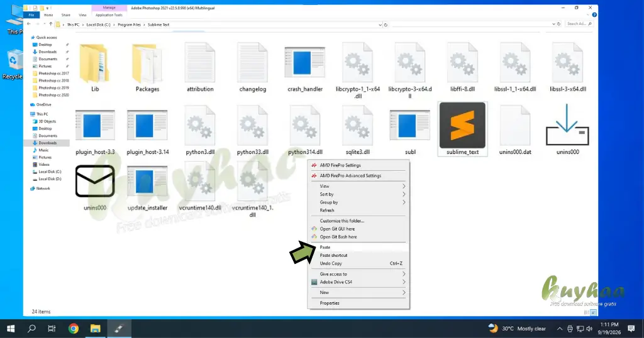Open Local Disk (D:) in navigation pane

click(x=50, y=179)
